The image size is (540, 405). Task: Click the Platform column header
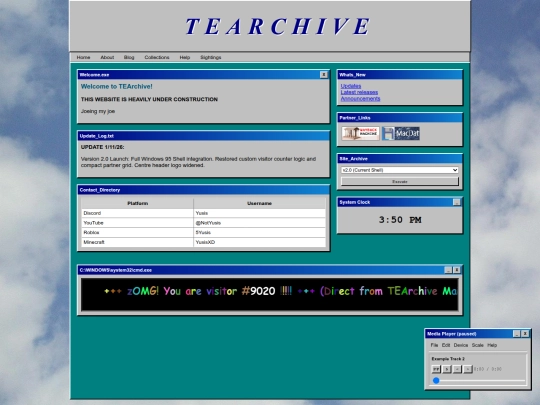(x=138, y=203)
